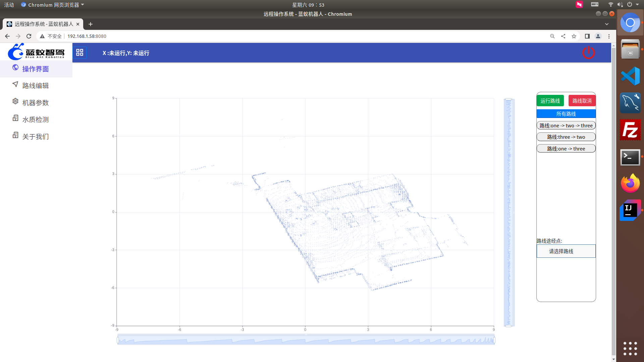This screenshot has width=644, height=362.
Task: Click the blue 所有路线 header
Action: pos(566,114)
